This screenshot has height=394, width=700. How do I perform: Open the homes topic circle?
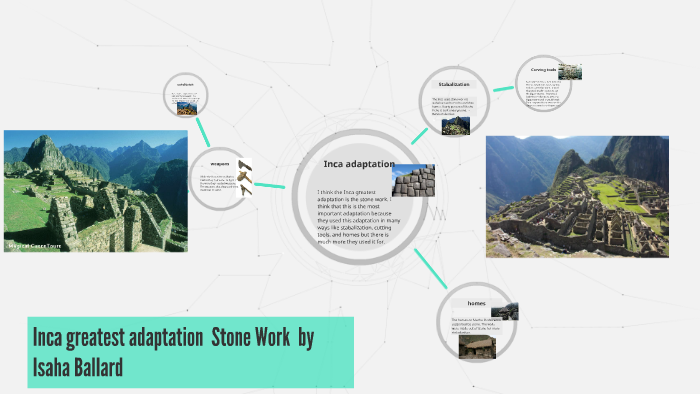coord(477,322)
